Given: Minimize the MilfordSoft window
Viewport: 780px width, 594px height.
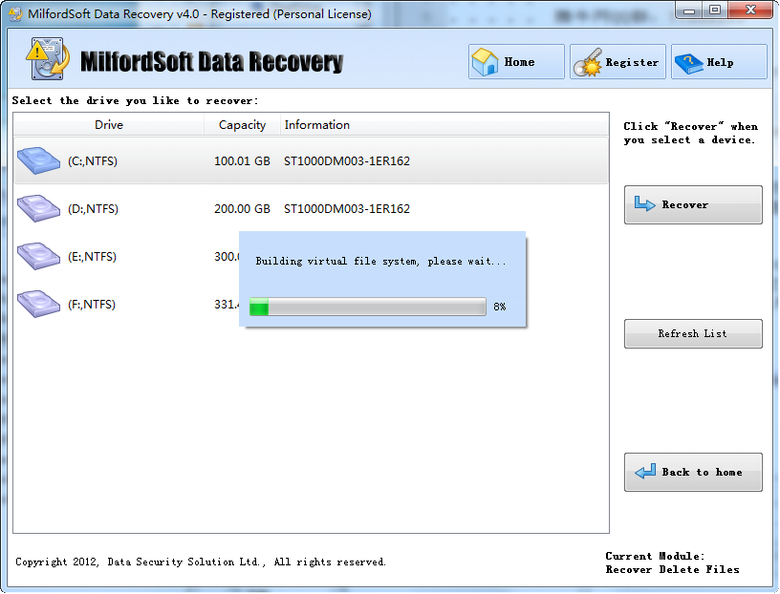Looking at the screenshot, I should click(689, 10).
